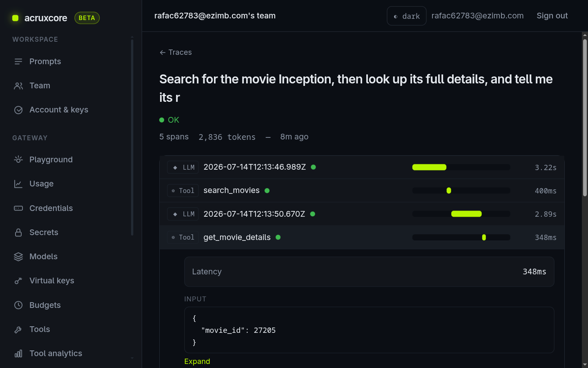Click the rafac62783@ezimb.com account email
The width and height of the screenshot is (588, 368).
coord(477,16)
